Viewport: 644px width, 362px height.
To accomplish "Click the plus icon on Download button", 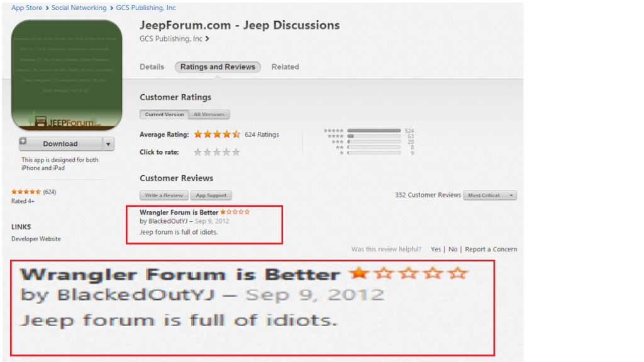I will [23, 141].
